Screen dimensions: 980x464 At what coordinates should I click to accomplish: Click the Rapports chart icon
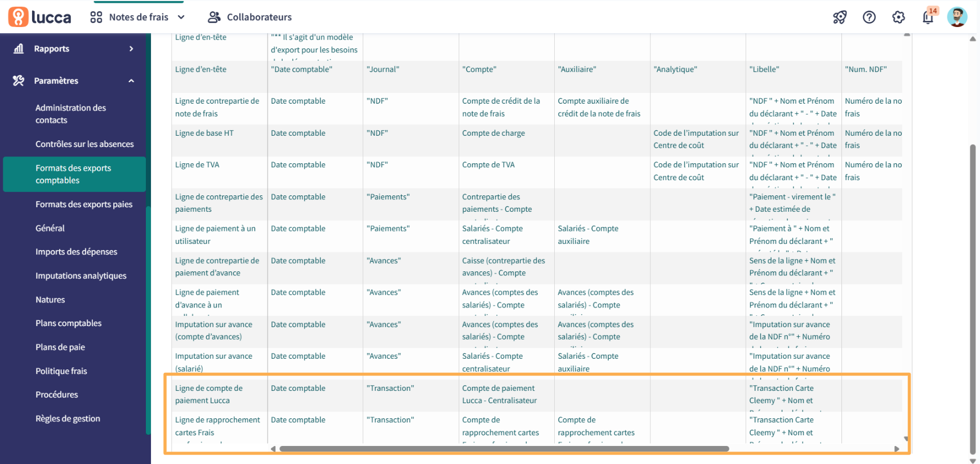(19, 48)
